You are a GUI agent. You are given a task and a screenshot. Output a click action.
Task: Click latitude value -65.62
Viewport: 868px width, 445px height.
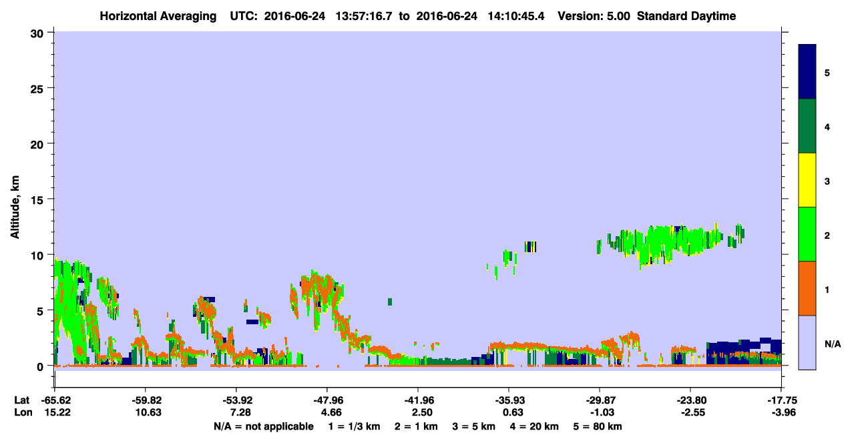click(55, 400)
